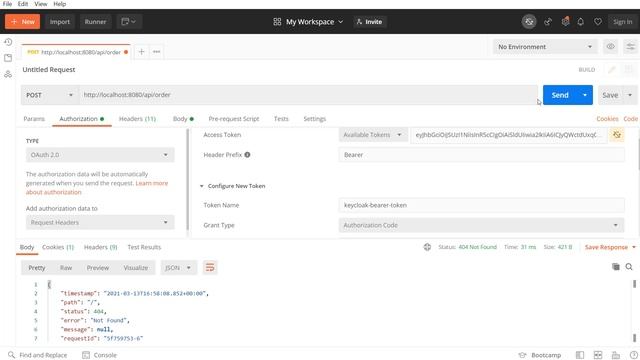640x360 pixels.
Task: Open the My Workspace switcher
Action: (308, 22)
